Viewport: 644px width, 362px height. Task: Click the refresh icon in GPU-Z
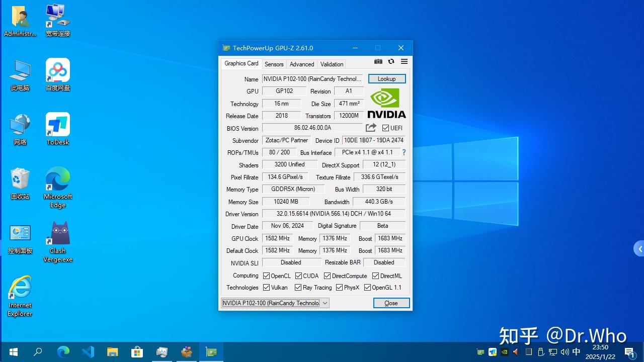pyautogui.click(x=391, y=62)
